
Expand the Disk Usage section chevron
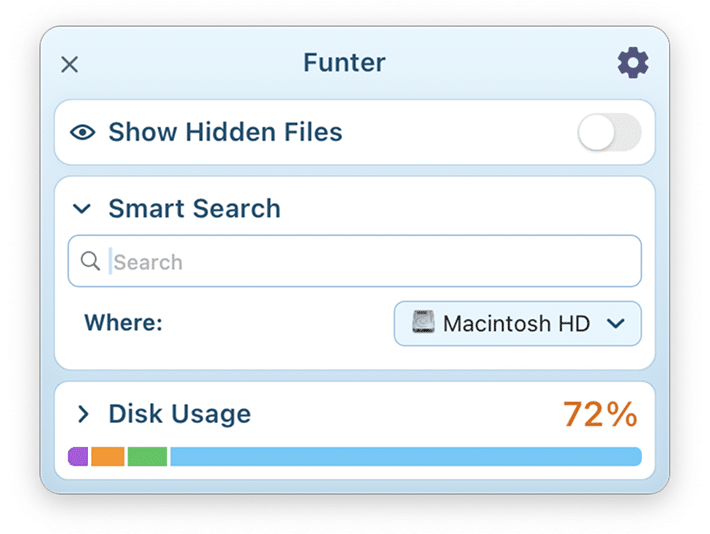pos(83,414)
